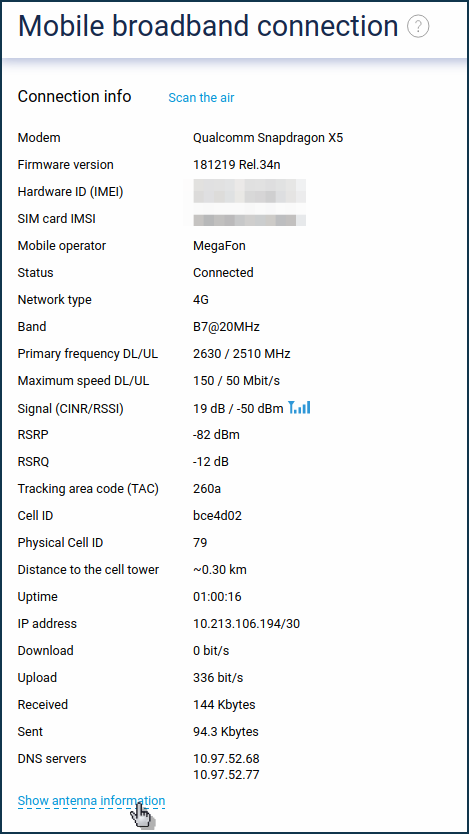Click the second DNS server 10.97.52.77
Image resolution: width=469 pixels, height=834 pixels.
[x=226, y=774]
